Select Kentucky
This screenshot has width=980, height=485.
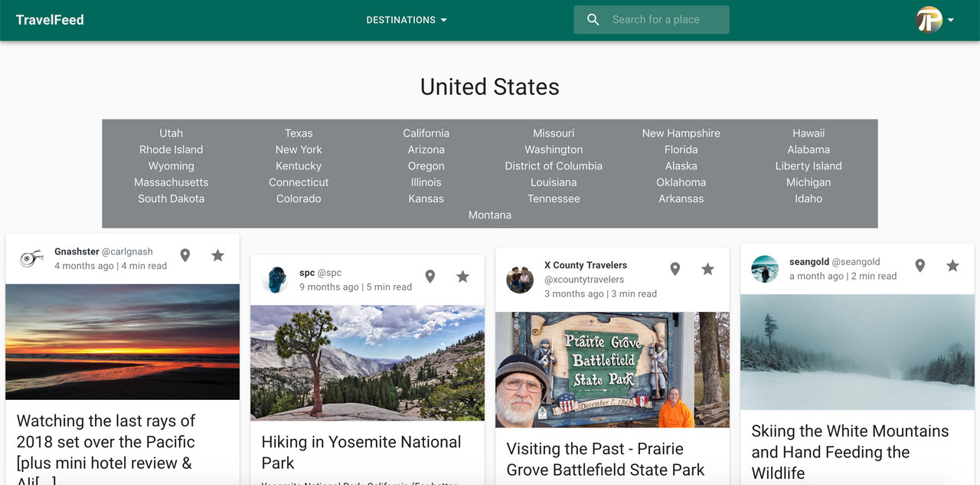coord(299,165)
